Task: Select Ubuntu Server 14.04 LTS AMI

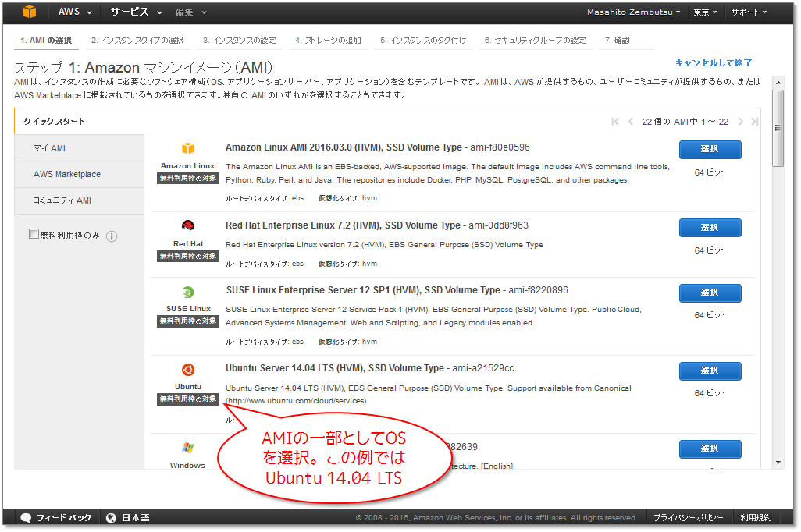Action: (x=710, y=371)
